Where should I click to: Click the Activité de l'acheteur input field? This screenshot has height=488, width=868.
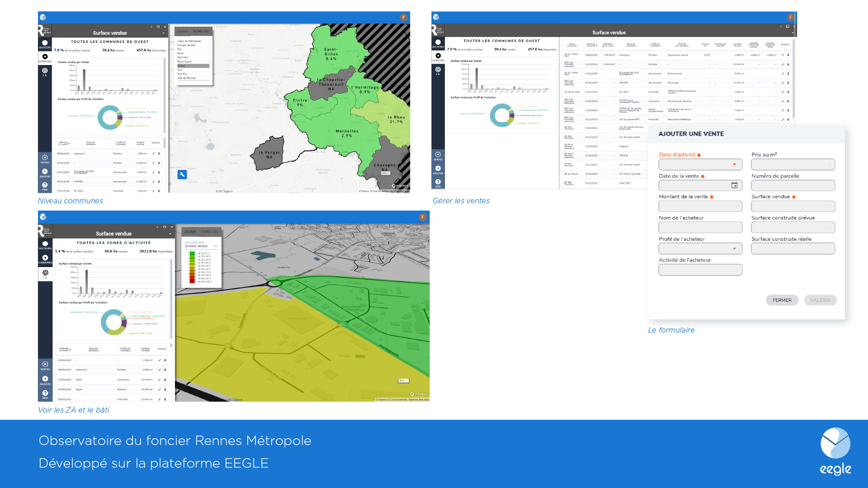coord(700,270)
